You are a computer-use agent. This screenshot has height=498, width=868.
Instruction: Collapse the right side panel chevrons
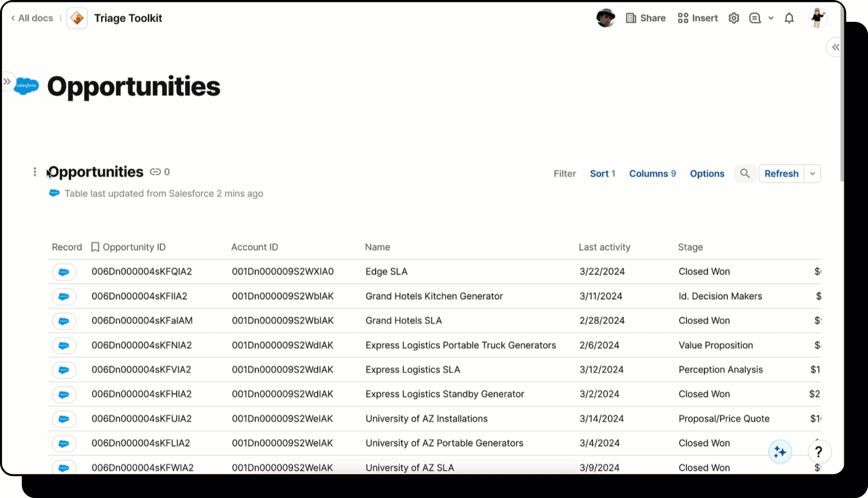(835, 47)
